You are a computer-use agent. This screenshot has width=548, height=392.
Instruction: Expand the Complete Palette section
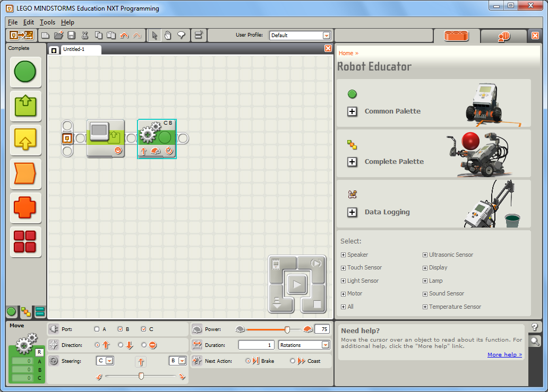coord(352,162)
